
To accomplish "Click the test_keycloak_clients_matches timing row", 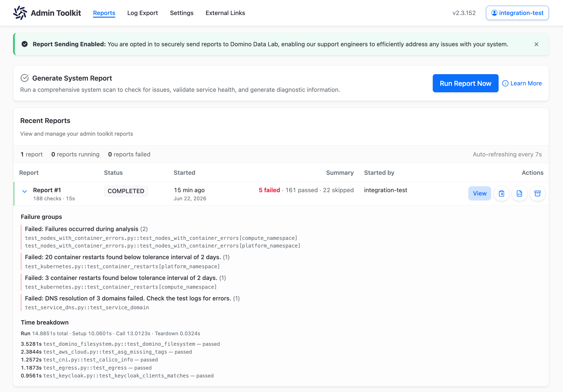I will coord(117,376).
